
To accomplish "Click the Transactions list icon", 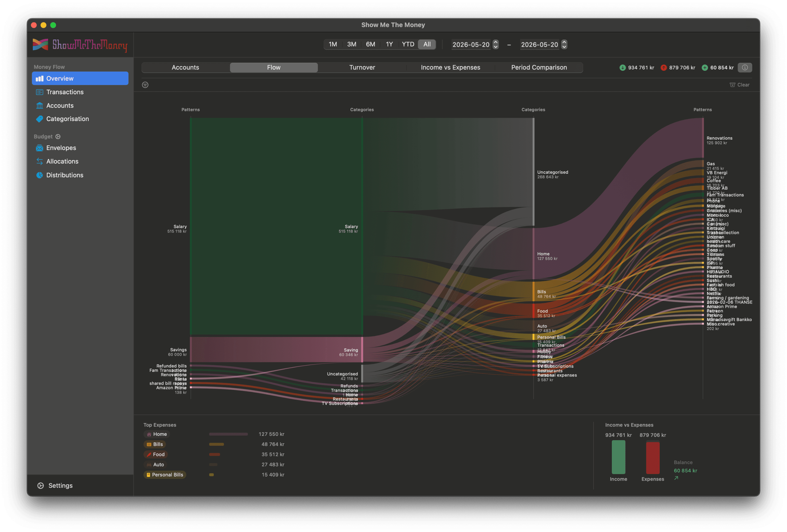I will coord(40,92).
